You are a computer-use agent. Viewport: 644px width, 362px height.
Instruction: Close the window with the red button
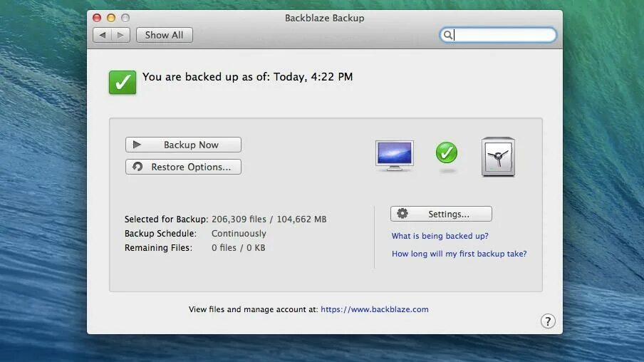point(97,18)
